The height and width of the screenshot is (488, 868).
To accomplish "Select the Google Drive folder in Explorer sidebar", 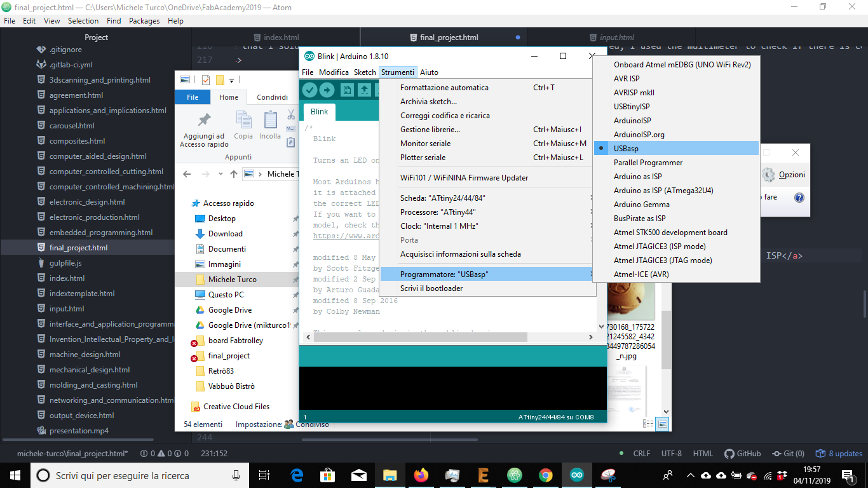I will (230, 310).
